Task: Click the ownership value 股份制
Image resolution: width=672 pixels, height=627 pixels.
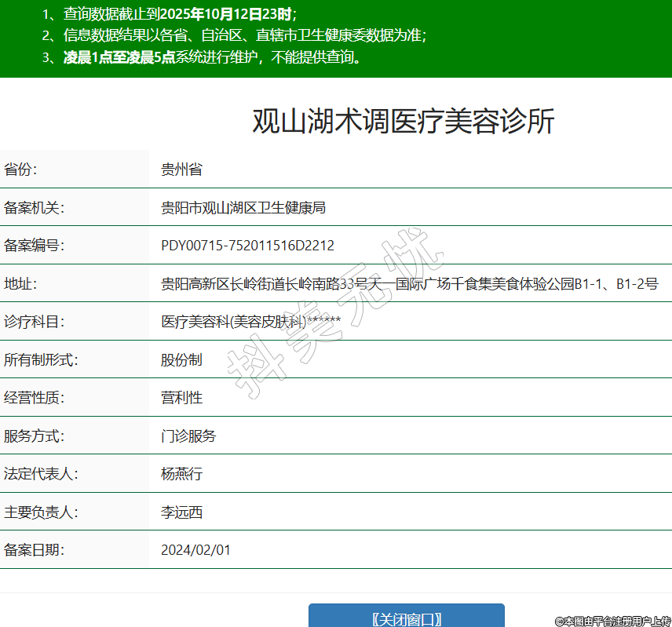Action: tap(181, 359)
